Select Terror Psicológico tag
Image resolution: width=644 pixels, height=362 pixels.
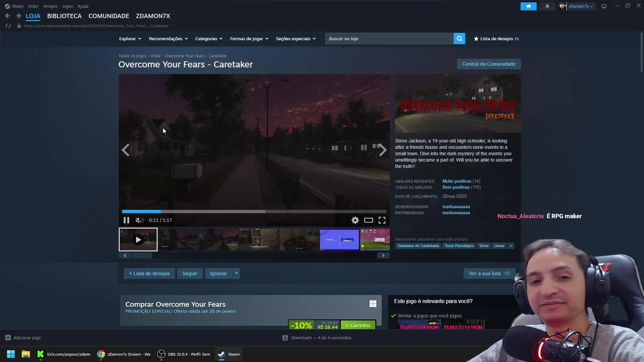[459, 246]
